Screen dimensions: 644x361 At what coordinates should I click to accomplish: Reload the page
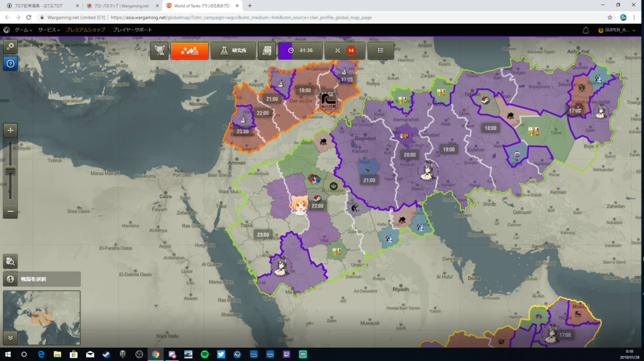coord(28,17)
